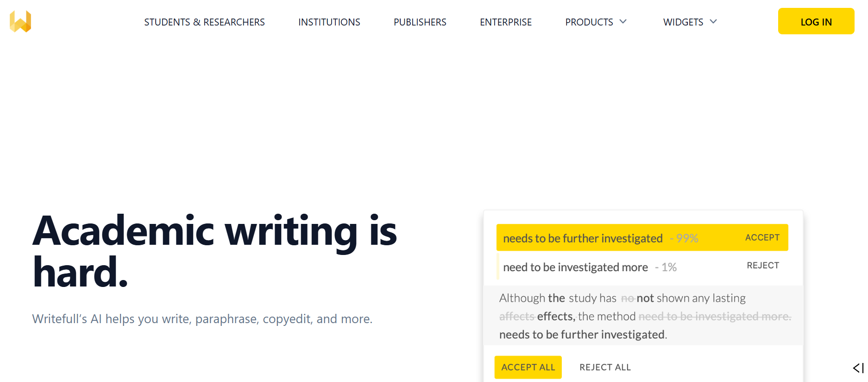Click the Accept All button

pos(528,367)
